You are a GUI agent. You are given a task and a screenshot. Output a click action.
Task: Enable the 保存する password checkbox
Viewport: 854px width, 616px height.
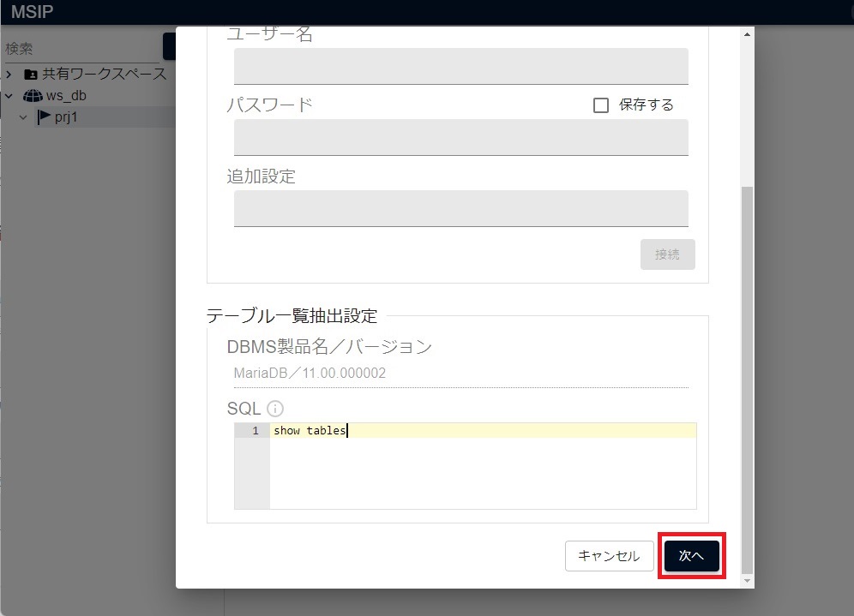(601, 105)
